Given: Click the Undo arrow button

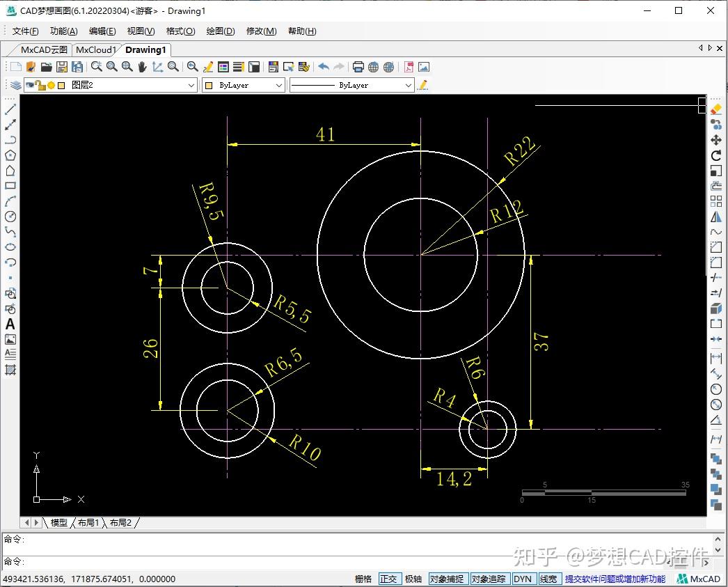Looking at the screenshot, I should pos(324,67).
